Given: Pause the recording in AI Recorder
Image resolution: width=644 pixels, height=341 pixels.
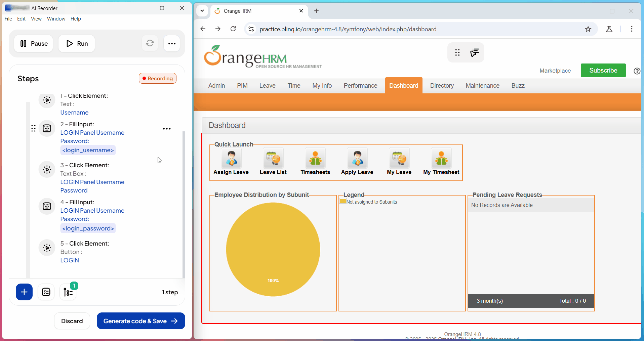Looking at the screenshot, I should click(34, 44).
